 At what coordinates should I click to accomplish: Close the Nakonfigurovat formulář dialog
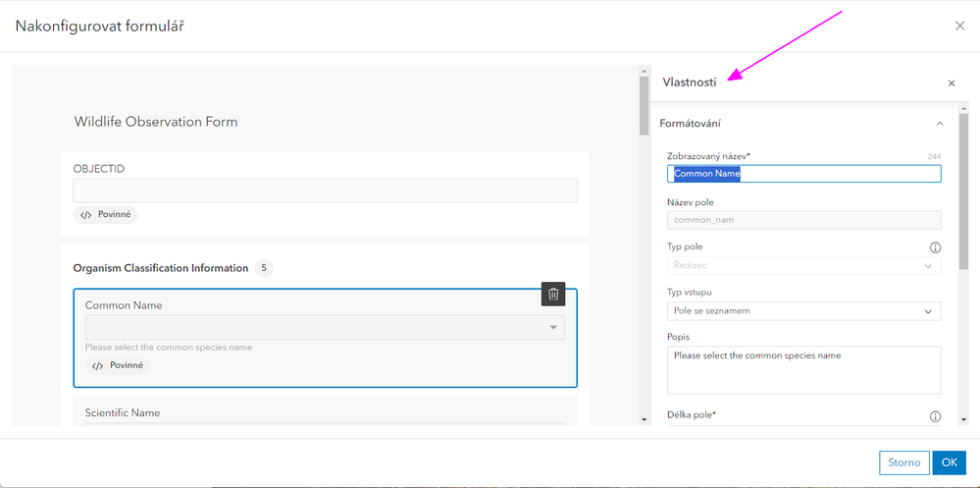(959, 26)
